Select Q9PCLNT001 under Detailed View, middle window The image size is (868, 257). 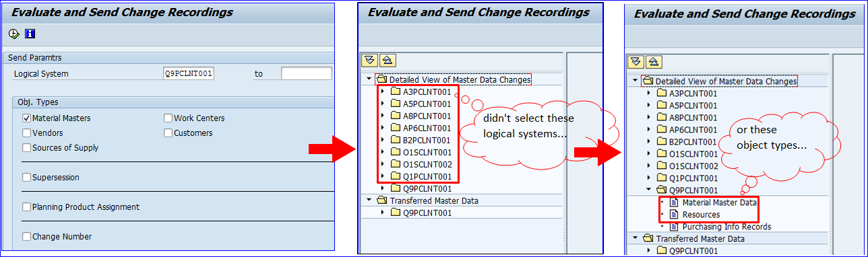pyautogui.click(x=427, y=189)
